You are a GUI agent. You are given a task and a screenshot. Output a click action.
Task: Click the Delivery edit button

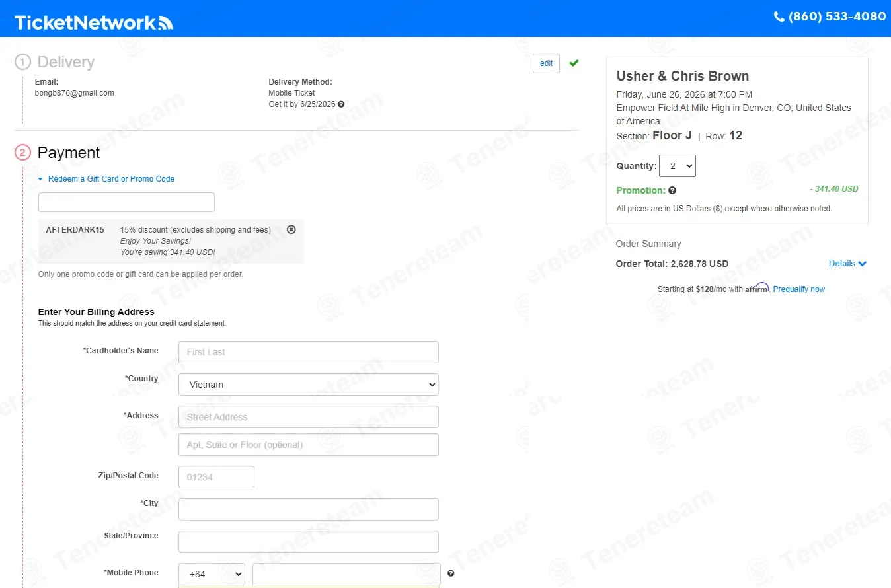click(547, 63)
